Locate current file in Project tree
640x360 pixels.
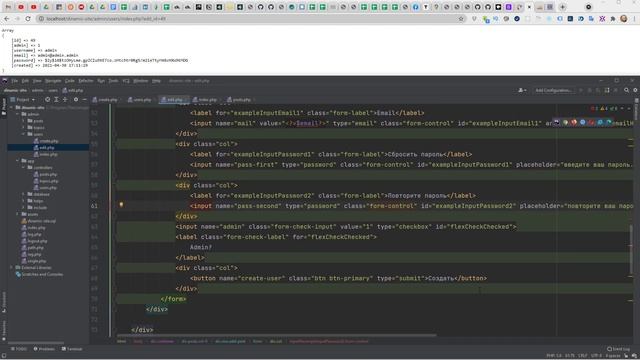[47, 100]
